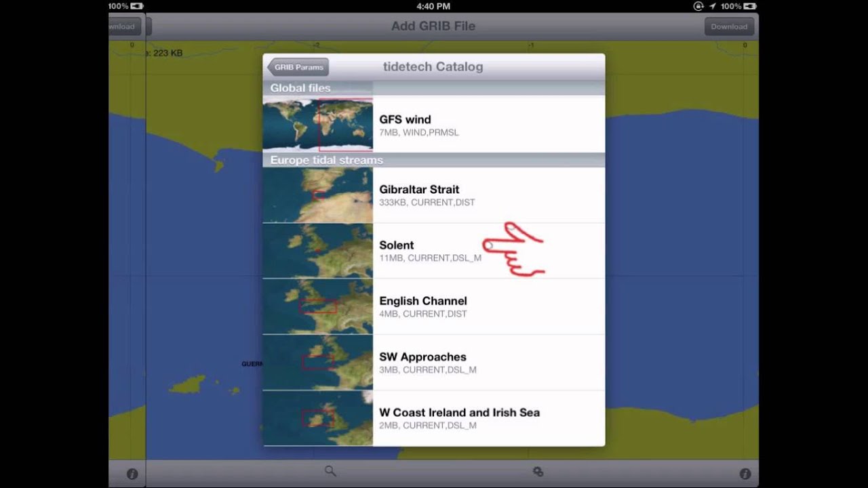The height and width of the screenshot is (488, 868).
Task: Select the Gibraltar Strait tidal stream
Action: (434, 195)
